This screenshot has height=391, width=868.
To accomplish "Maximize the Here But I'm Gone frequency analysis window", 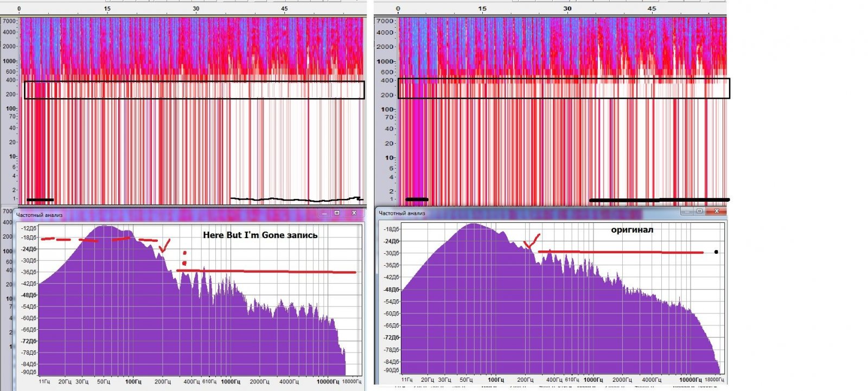I will tap(337, 213).
